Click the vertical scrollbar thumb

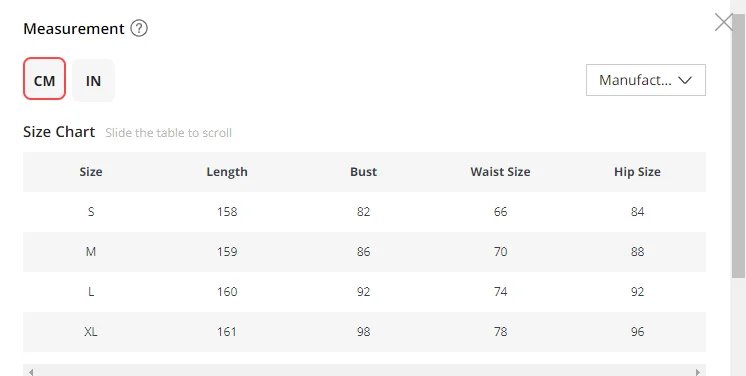pos(738,145)
